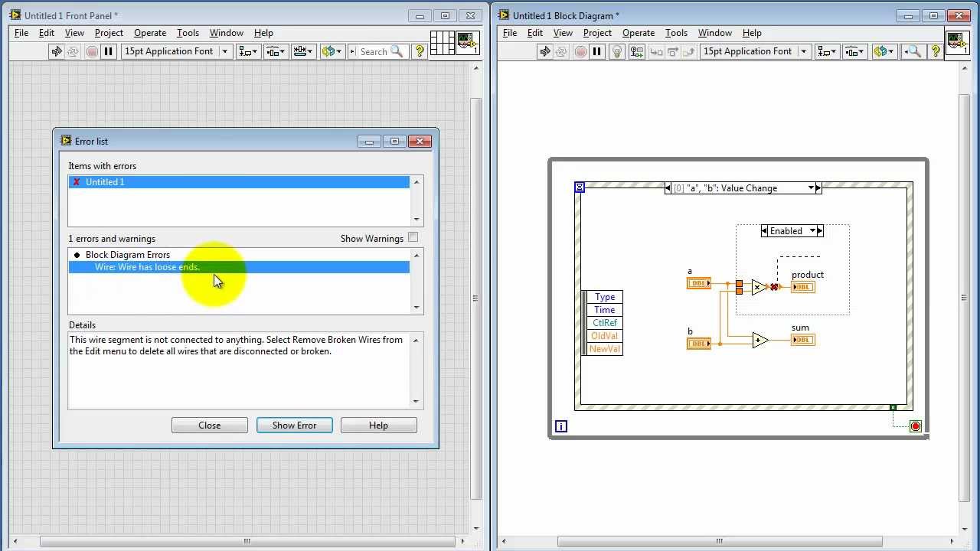Click Close button in Error list
This screenshot has width=980, height=551.
[210, 425]
